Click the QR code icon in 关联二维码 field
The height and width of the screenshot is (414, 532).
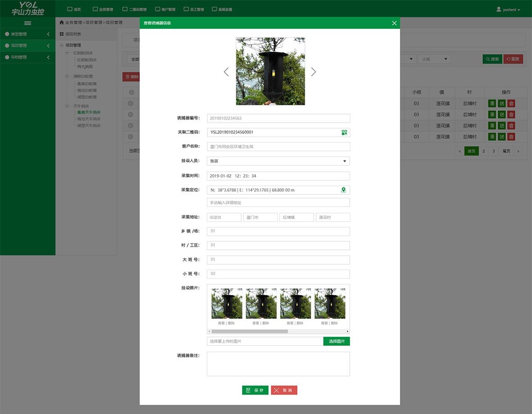(344, 132)
